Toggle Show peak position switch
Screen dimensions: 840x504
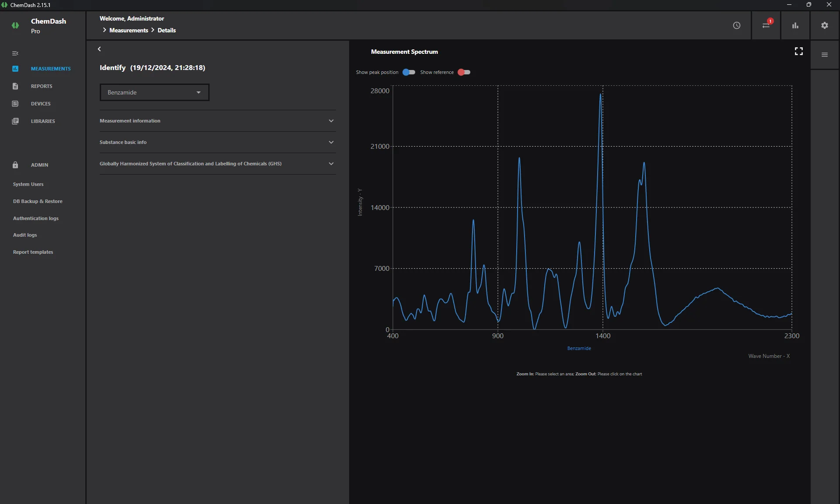click(x=409, y=72)
